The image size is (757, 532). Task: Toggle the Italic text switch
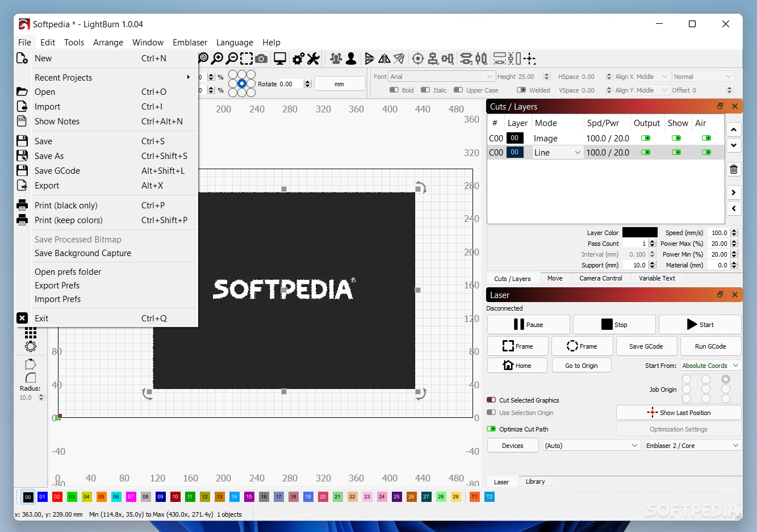425,90
